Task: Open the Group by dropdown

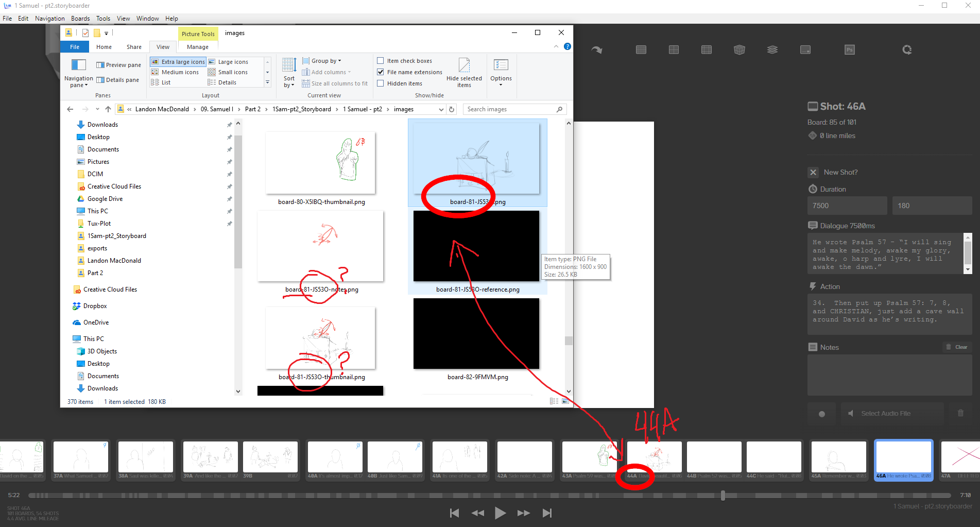Action: click(x=322, y=60)
